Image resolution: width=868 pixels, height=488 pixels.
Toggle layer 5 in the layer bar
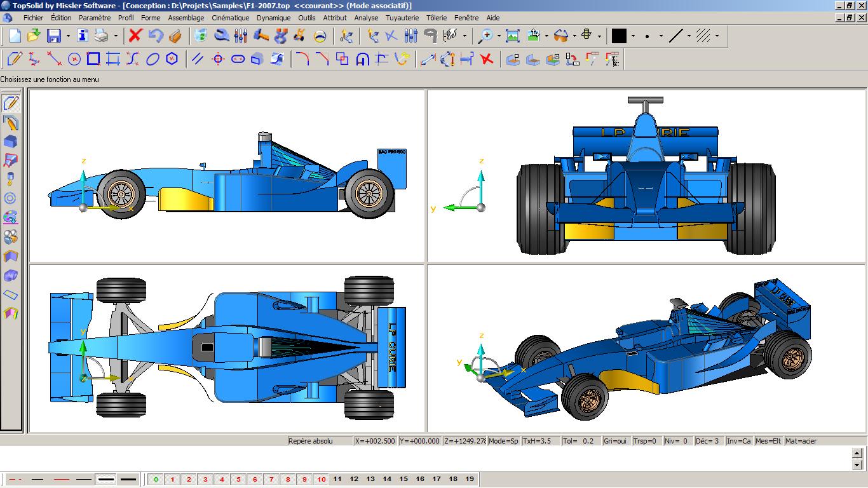(x=238, y=479)
